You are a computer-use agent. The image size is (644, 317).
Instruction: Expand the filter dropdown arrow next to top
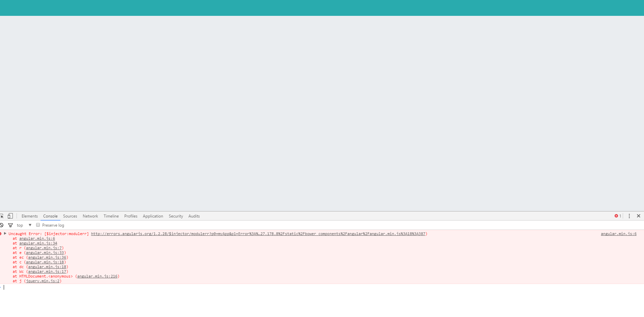click(30, 225)
